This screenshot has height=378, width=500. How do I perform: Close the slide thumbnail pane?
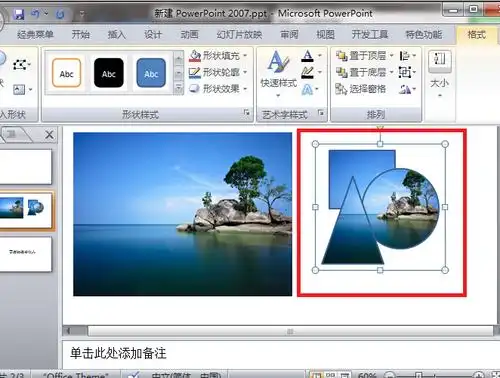[x=49, y=135]
